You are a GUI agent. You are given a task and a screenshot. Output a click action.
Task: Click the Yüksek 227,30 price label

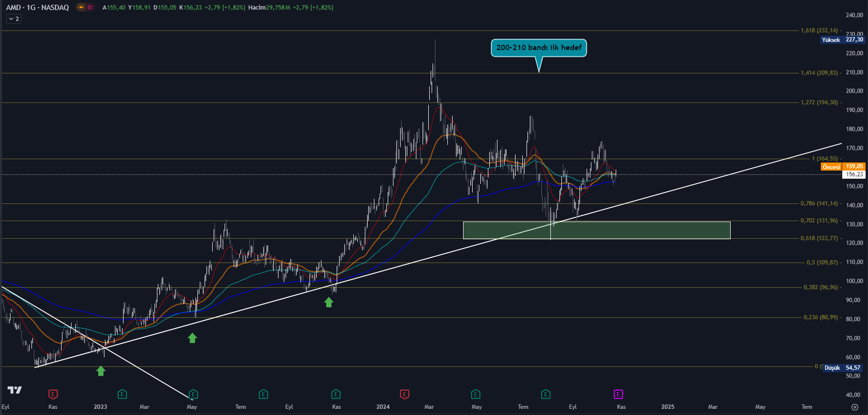point(843,40)
